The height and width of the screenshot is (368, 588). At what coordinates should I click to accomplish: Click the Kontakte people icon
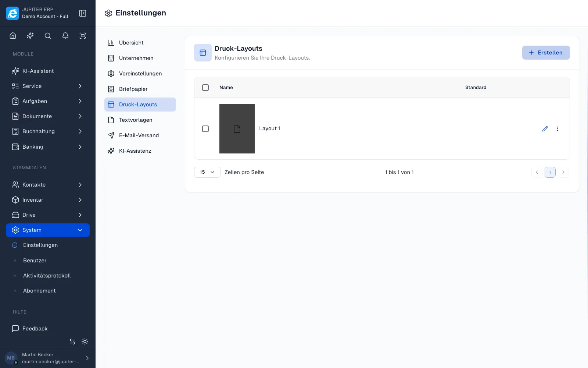15,185
